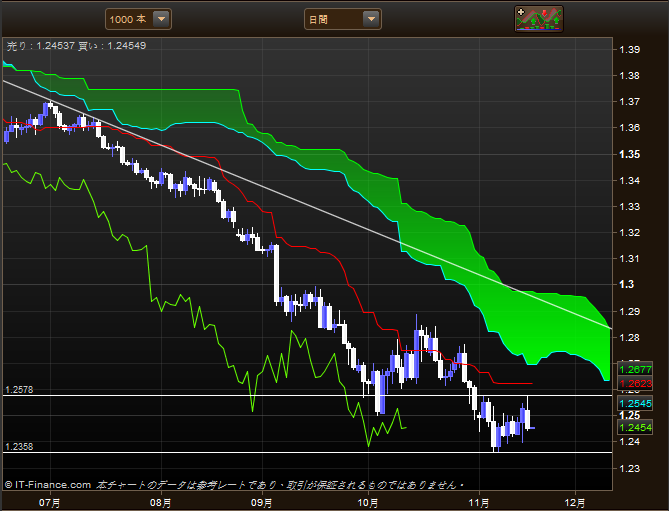Screen dimensions: 669x511
Task: Open the 1000本 bar count dropdown
Action: click(x=138, y=19)
